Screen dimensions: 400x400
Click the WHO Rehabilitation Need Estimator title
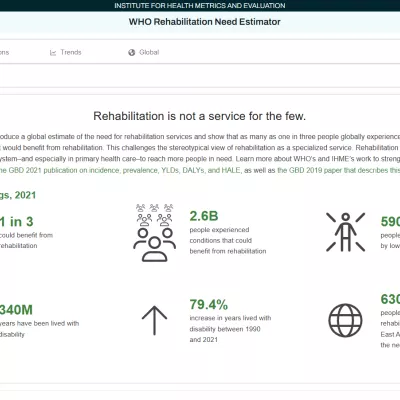(x=205, y=22)
